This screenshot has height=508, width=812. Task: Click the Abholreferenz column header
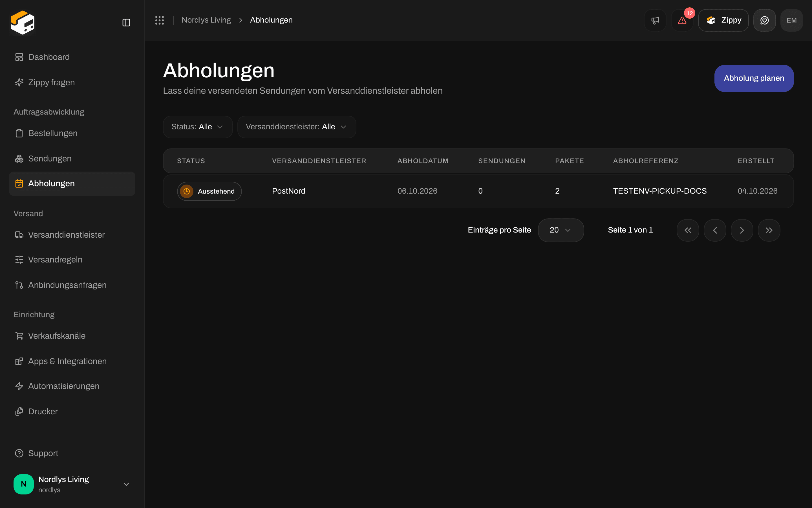[646, 161]
